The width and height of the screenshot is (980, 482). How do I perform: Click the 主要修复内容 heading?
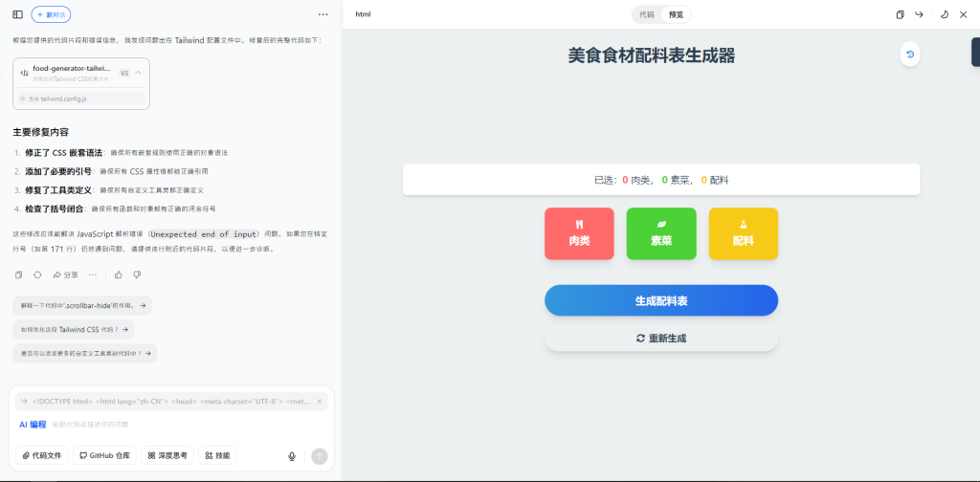coord(40,132)
